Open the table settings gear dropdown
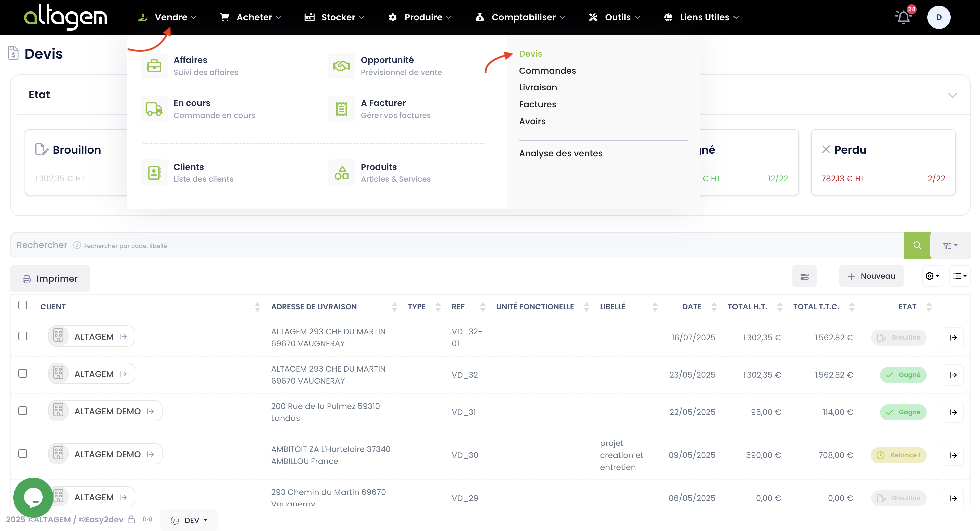The width and height of the screenshot is (980, 531). [932, 276]
